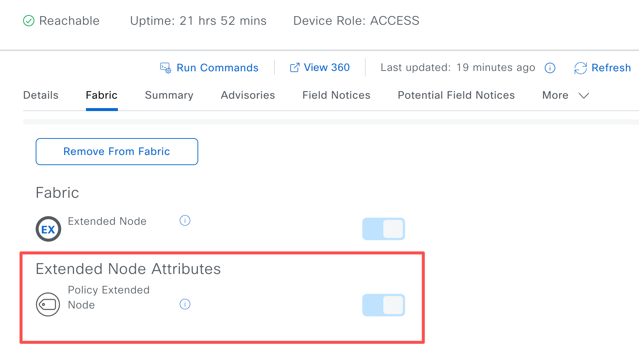
Task: Expand the More tabs dropdown
Action: (565, 95)
